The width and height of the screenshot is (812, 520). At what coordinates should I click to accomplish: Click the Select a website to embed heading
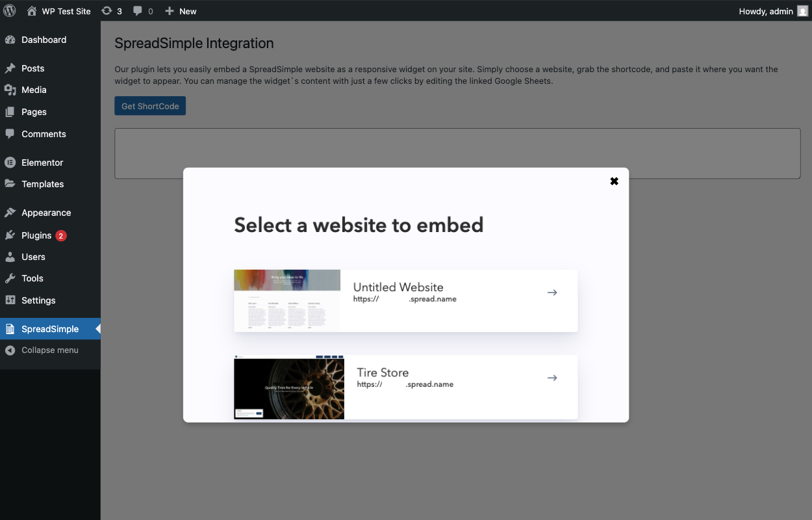coord(359,225)
